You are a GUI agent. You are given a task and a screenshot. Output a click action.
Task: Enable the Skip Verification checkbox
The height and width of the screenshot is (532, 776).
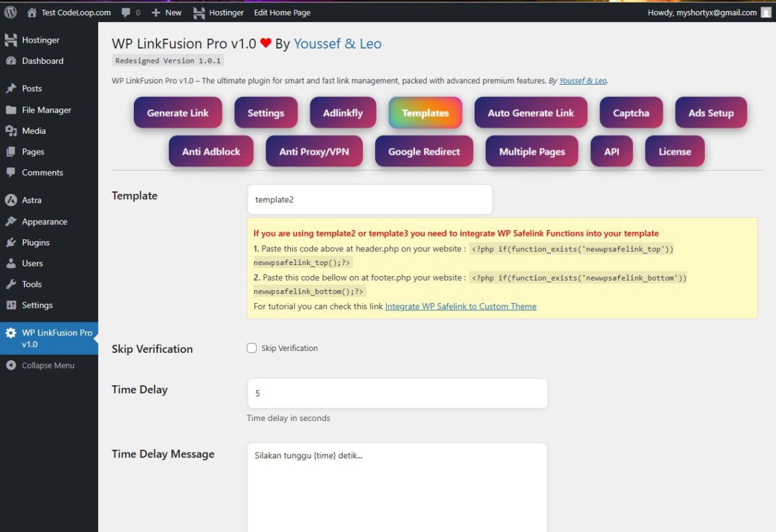tap(252, 348)
